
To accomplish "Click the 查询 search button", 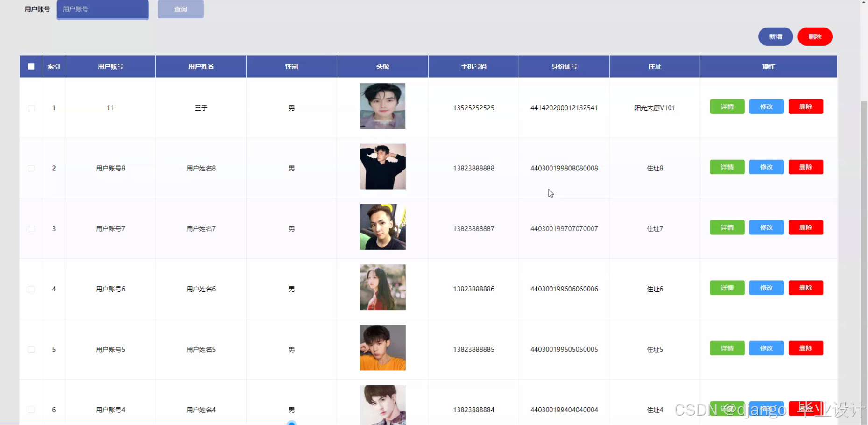I will pos(181,9).
